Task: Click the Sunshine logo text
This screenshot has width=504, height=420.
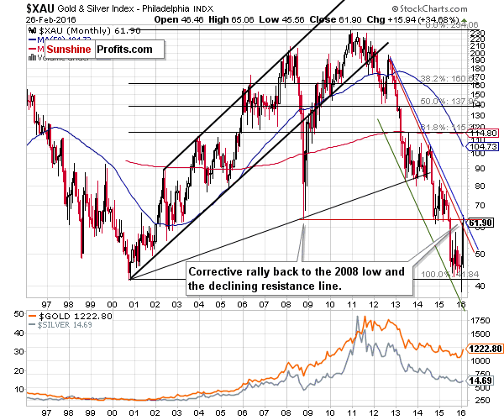Action: (69, 50)
